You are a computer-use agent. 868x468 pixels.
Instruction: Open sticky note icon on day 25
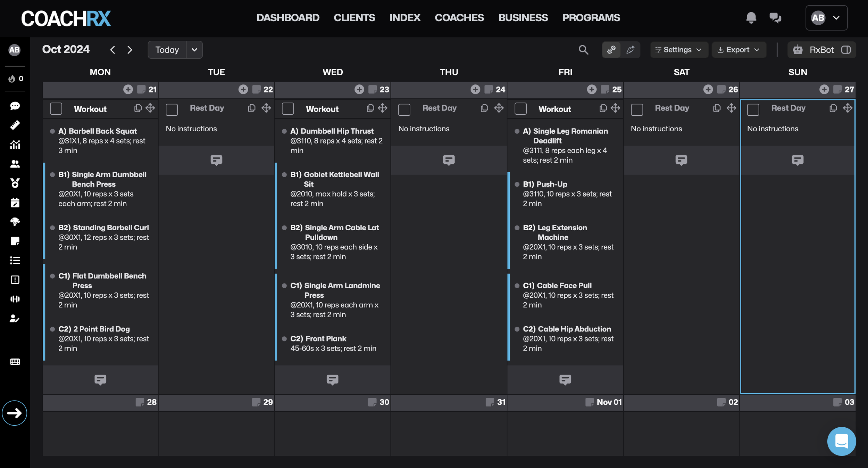coord(605,89)
